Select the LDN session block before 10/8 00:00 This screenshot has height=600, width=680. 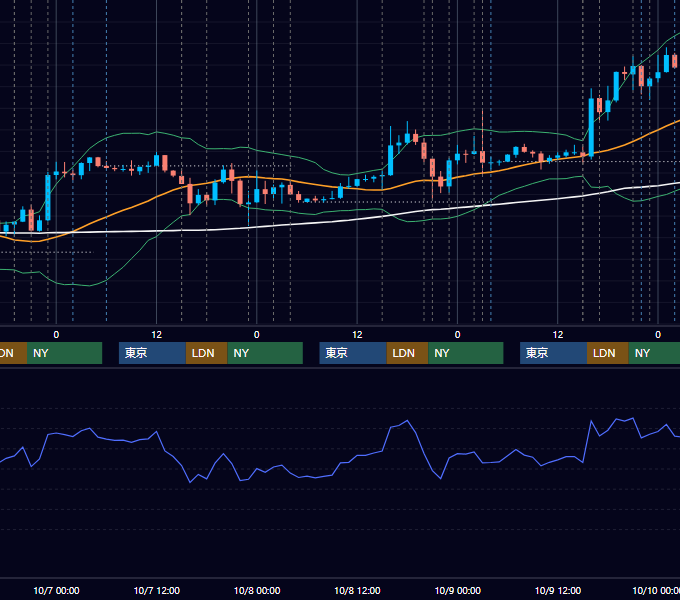(206, 353)
